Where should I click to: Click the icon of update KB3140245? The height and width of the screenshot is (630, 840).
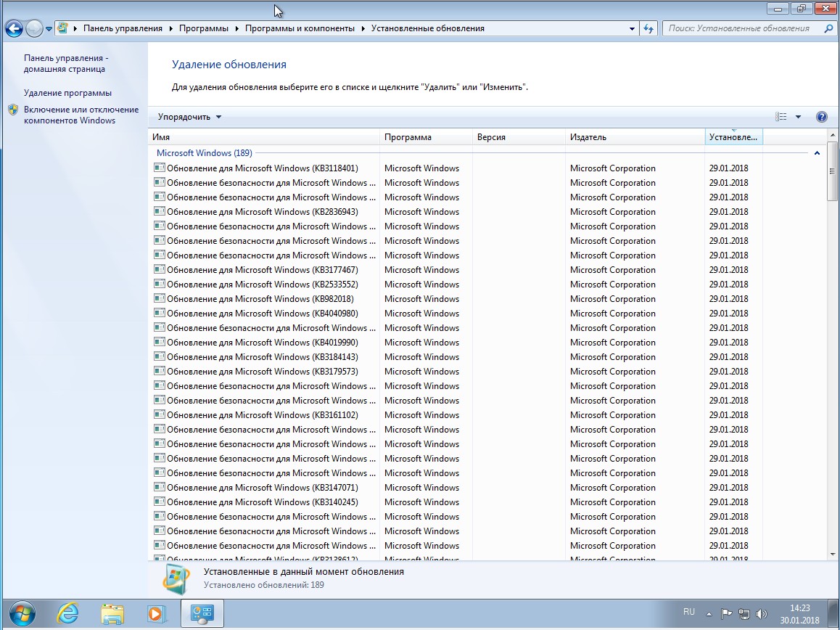tap(159, 502)
